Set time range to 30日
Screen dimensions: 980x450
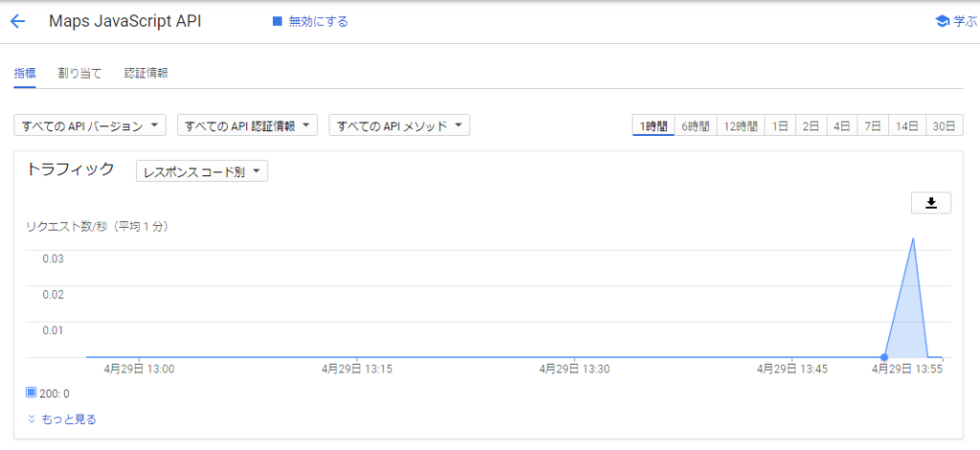point(944,126)
